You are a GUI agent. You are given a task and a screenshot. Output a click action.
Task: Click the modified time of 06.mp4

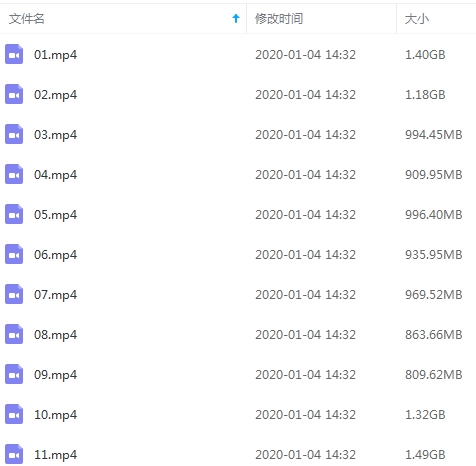pos(305,255)
